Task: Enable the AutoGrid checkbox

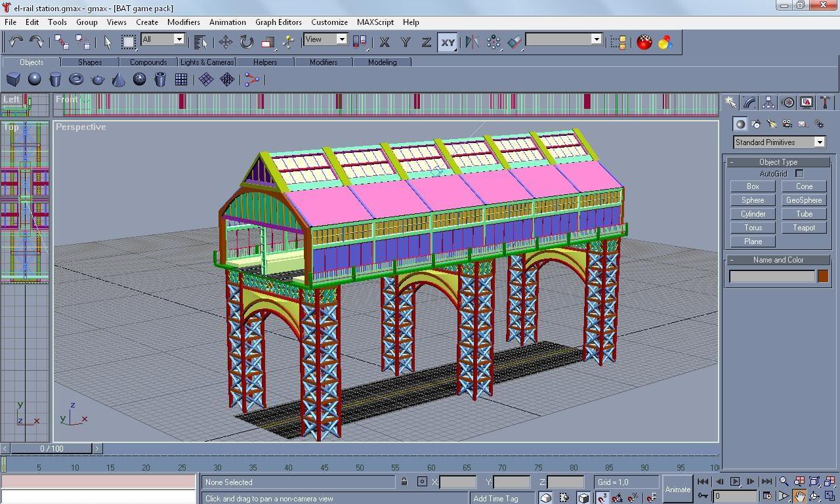Action: tap(799, 174)
